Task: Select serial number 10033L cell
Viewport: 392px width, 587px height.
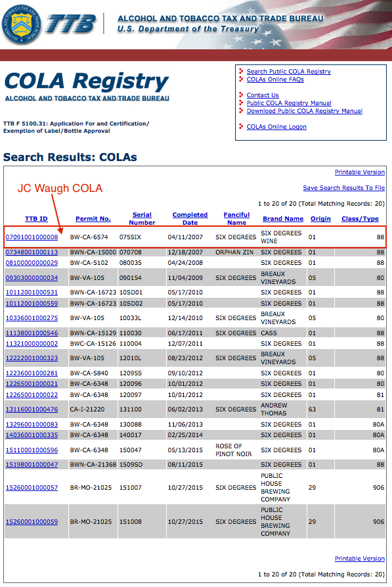Action: [x=130, y=318]
